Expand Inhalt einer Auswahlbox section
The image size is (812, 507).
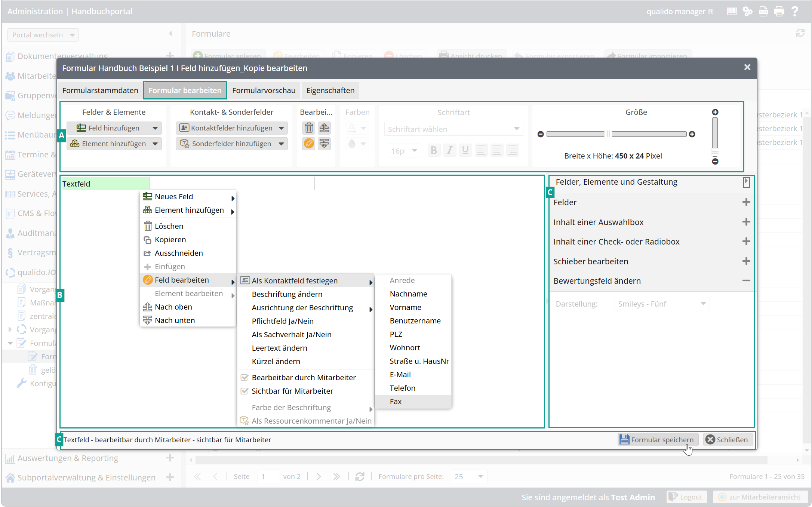pyautogui.click(x=746, y=222)
